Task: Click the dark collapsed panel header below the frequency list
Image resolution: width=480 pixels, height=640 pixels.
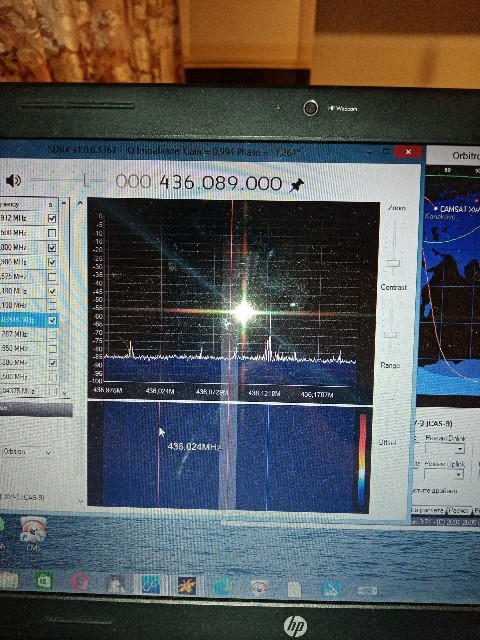Action: coord(36,409)
